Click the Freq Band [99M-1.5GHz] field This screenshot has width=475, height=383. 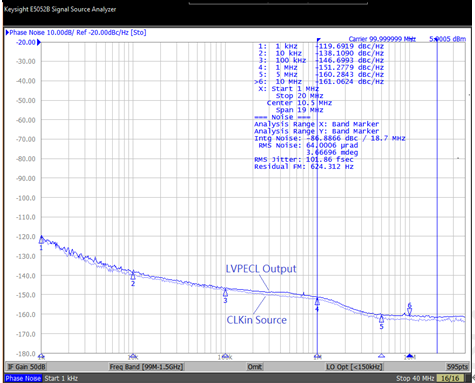pos(146,367)
